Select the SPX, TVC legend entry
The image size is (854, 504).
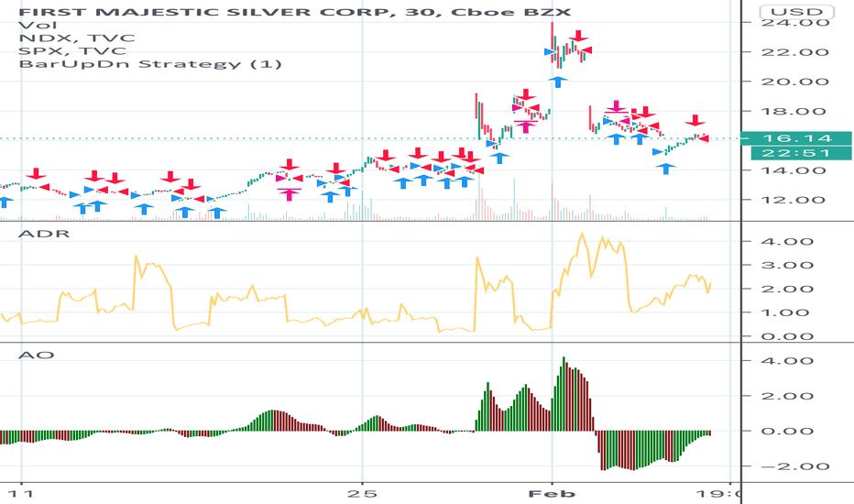pos(72,51)
